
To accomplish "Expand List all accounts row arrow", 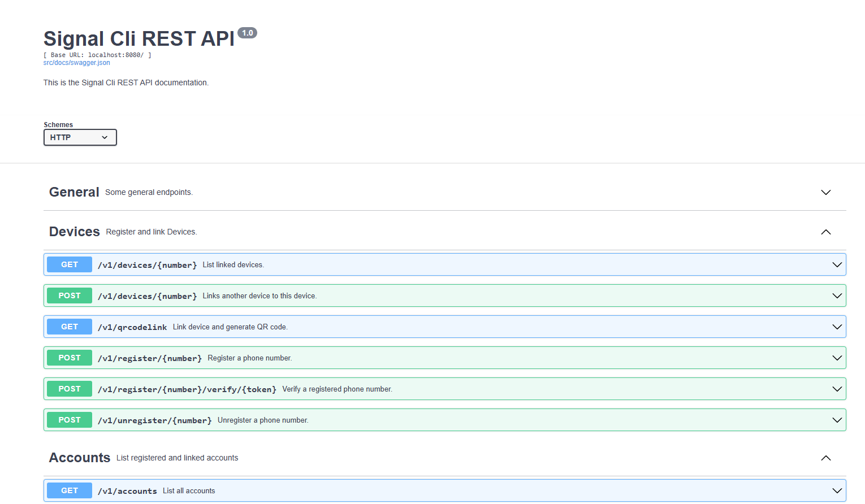I will pos(837,490).
